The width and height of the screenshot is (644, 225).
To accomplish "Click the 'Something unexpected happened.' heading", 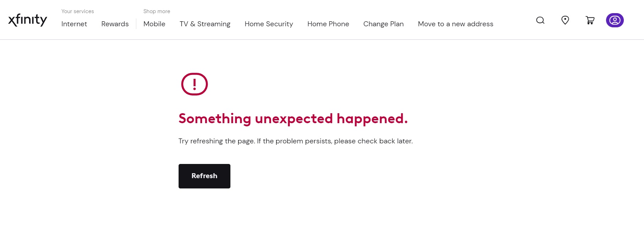I will pos(293,119).
